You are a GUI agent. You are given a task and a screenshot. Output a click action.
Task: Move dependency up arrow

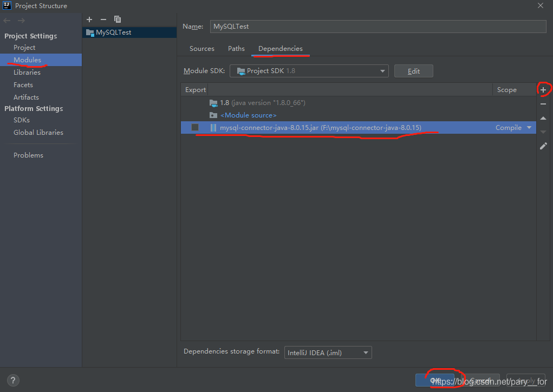click(543, 118)
